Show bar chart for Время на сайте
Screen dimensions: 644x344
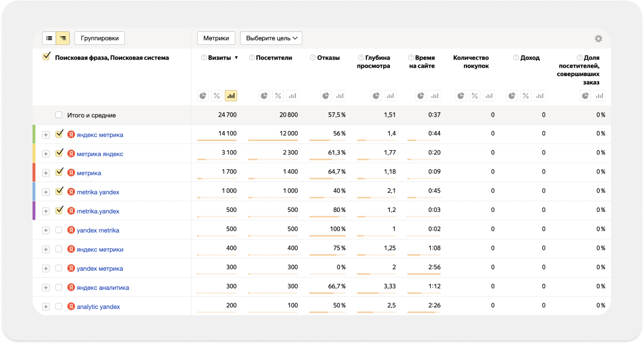click(434, 96)
